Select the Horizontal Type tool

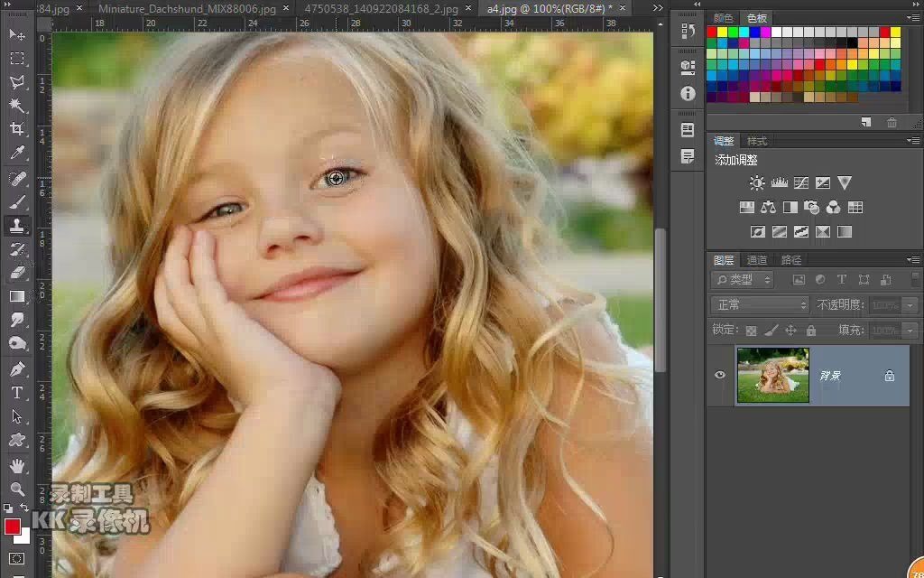click(x=18, y=393)
